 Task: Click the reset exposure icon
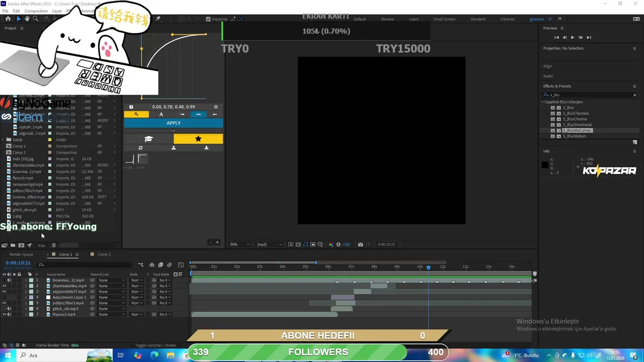(338, 244)
